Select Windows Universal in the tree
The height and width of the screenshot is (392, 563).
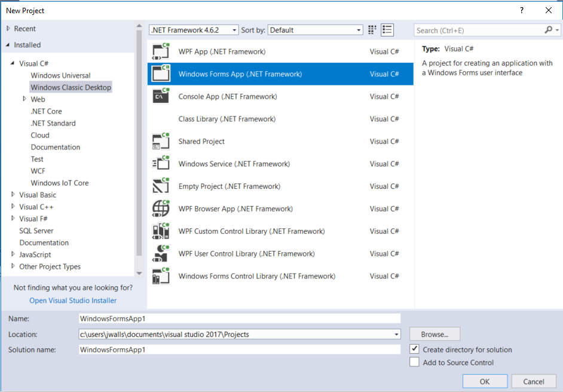[60, 75]
